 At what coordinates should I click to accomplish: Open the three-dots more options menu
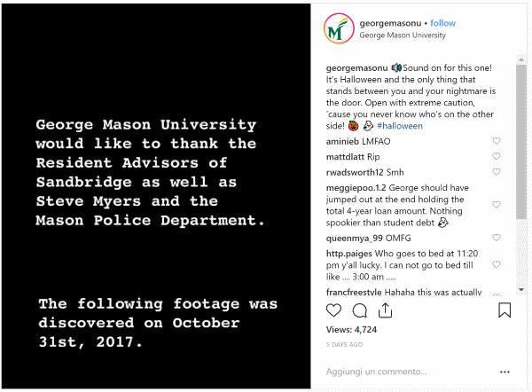(505, 372)
